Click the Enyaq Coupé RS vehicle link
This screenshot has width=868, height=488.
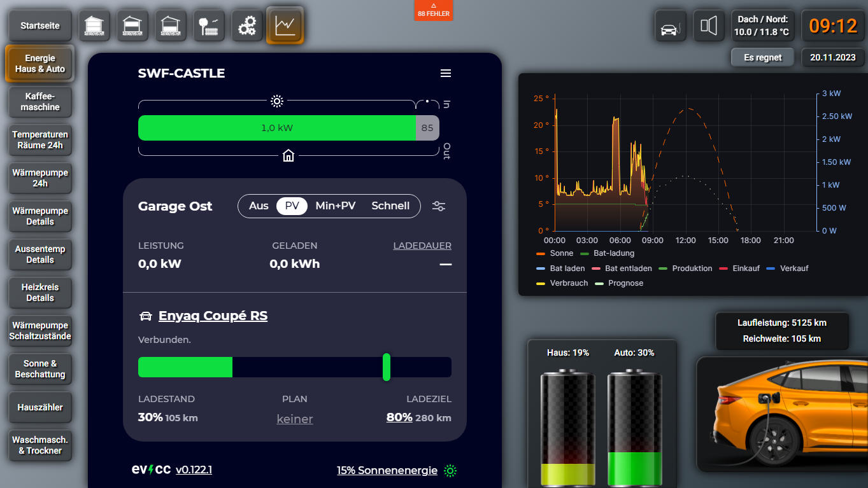coord(213,316)
